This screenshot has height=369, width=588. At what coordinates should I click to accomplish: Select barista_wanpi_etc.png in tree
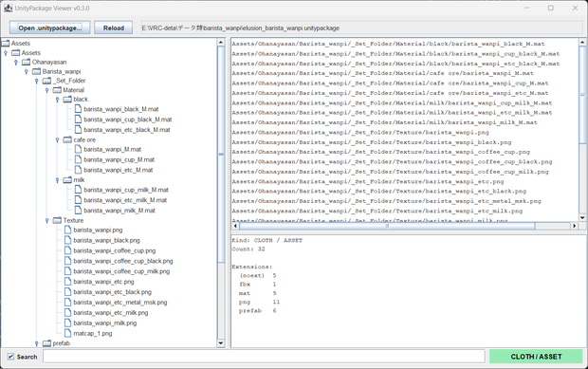[103, 282]
